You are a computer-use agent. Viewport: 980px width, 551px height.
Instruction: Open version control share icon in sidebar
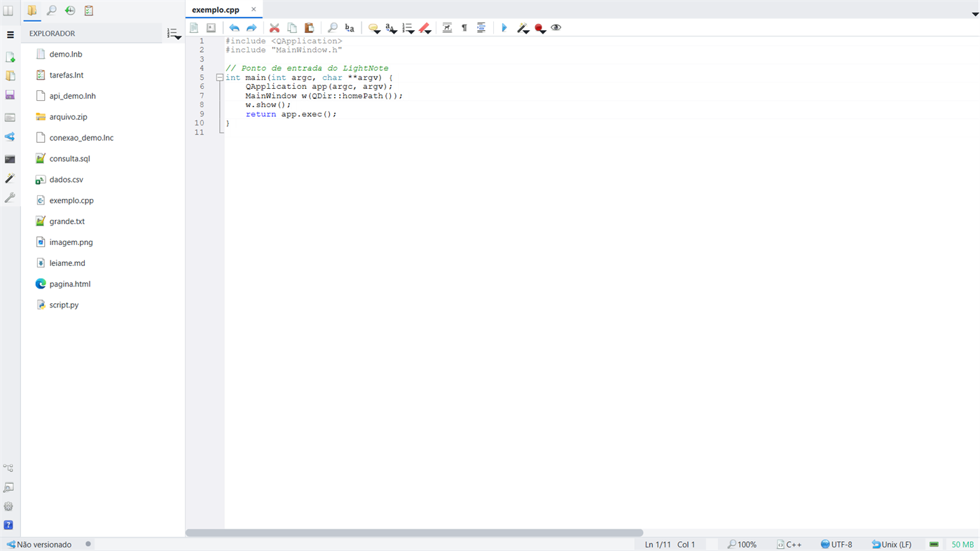[x=10, y=137]
